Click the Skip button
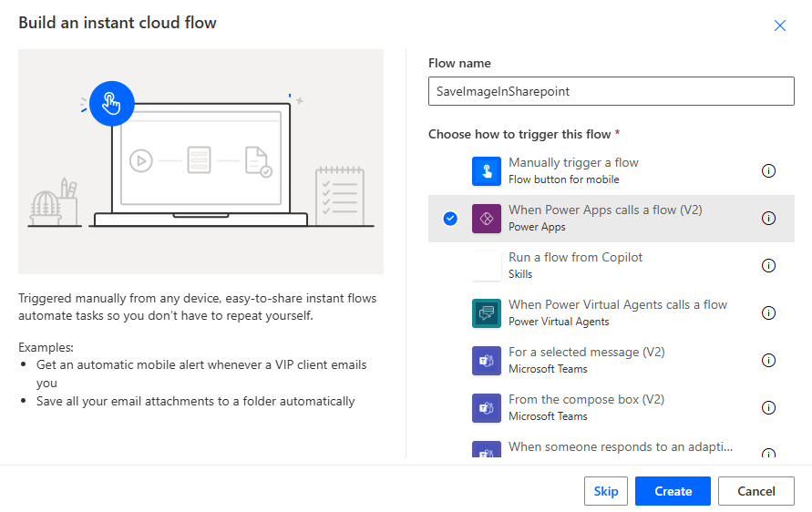812x512 pixels. tap(606, 491)
